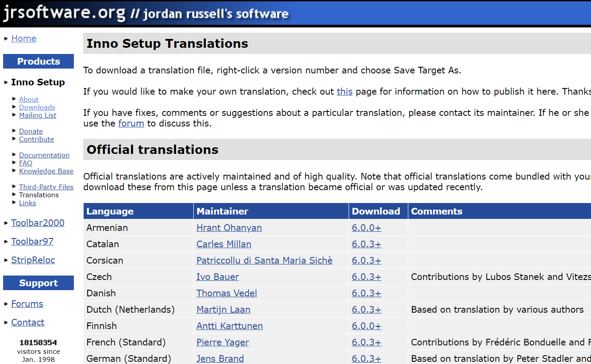Click the Language column header
This screenshot has height=364, width=591.
coord(138,211)
